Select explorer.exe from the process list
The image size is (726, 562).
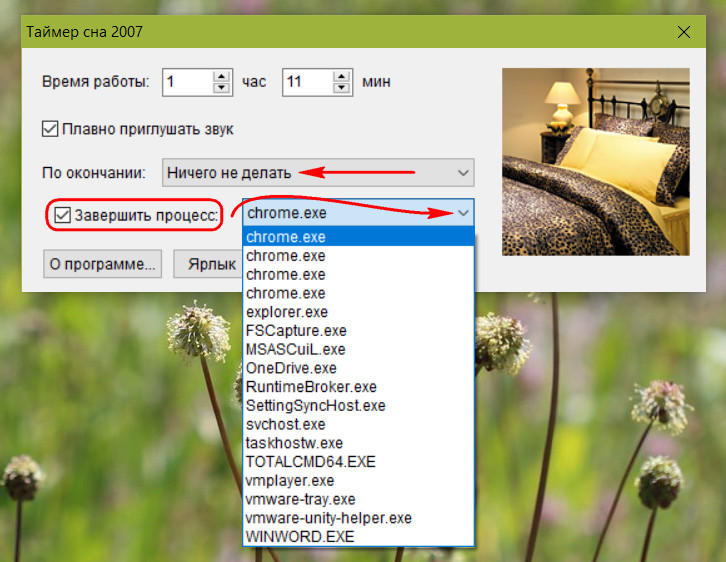(358, 312)
